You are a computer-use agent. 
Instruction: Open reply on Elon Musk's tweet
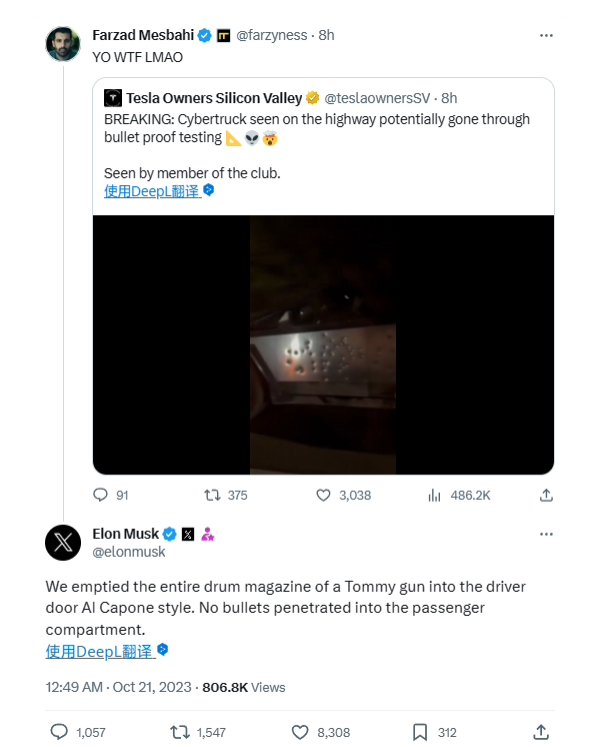[59, 732]
